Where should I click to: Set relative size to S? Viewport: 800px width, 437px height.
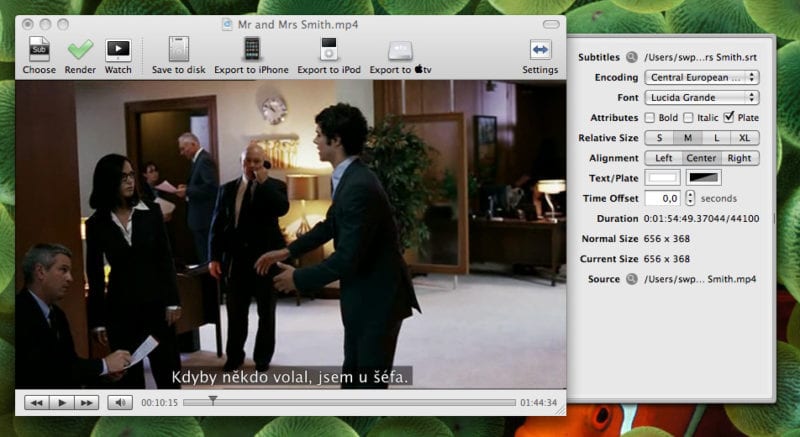(659, 138)
